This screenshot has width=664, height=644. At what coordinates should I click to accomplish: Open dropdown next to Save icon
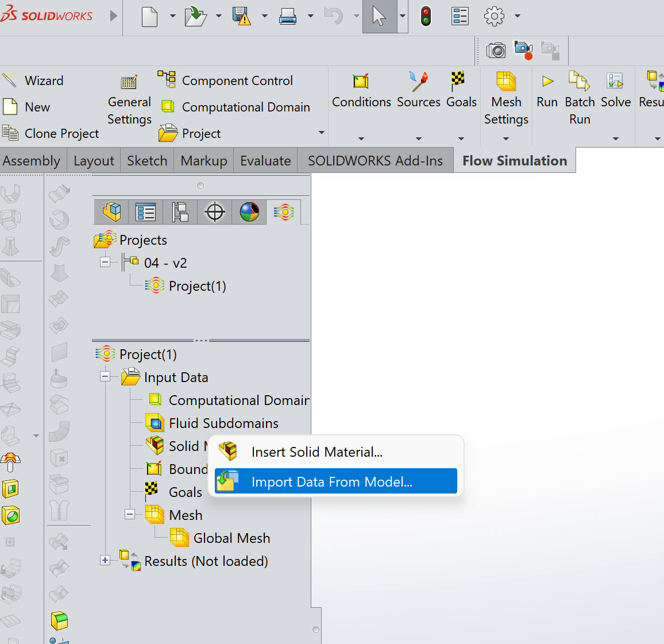coord(265,16)
